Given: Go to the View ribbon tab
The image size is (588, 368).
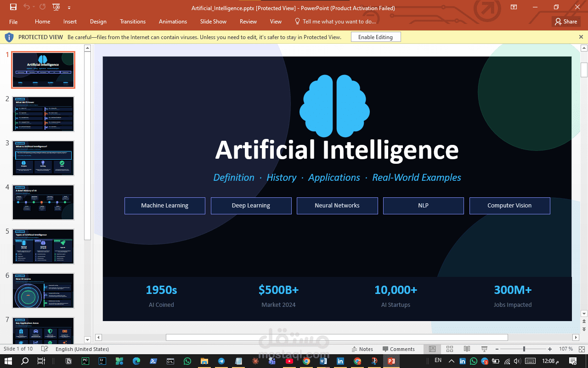Looking at the screenshot, I should [276, 22].
